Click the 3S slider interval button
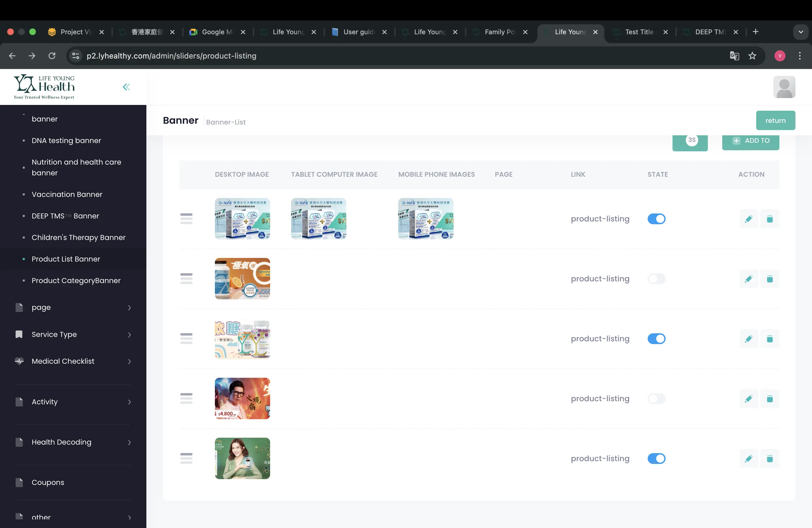 690,141
